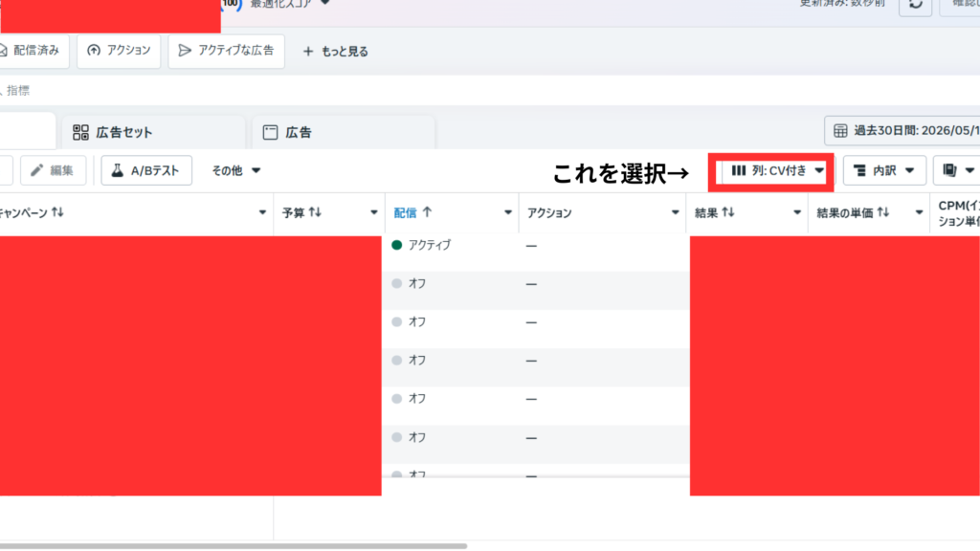Viewport: 980px width, 551px height.
Task: Sort by the 予算 column header
Action: 301,213
